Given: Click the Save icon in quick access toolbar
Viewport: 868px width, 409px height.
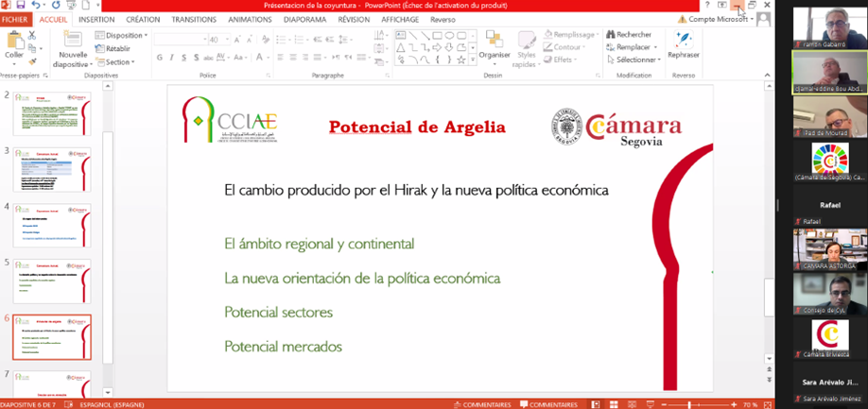Looking at the screenshot, I should pyautogui.click(x=21, y=5).
